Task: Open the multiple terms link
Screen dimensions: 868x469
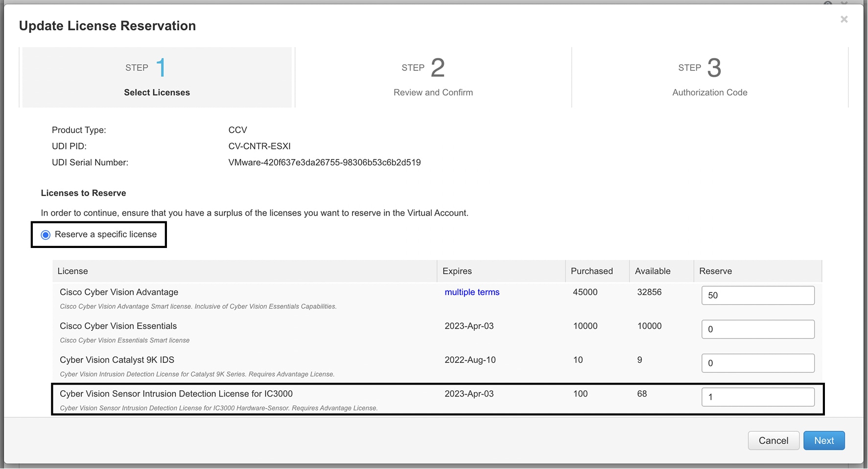Action: (x=472, y=292)
